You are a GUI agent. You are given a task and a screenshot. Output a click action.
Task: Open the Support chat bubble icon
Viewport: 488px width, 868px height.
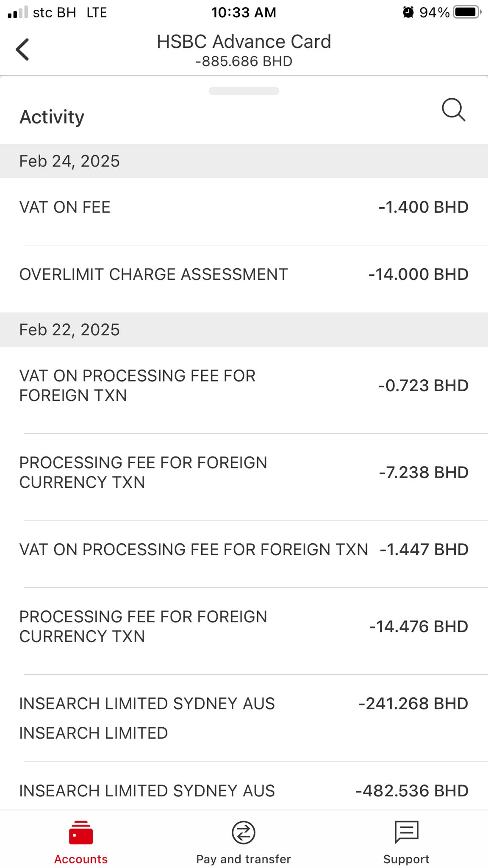coord(406,832)
